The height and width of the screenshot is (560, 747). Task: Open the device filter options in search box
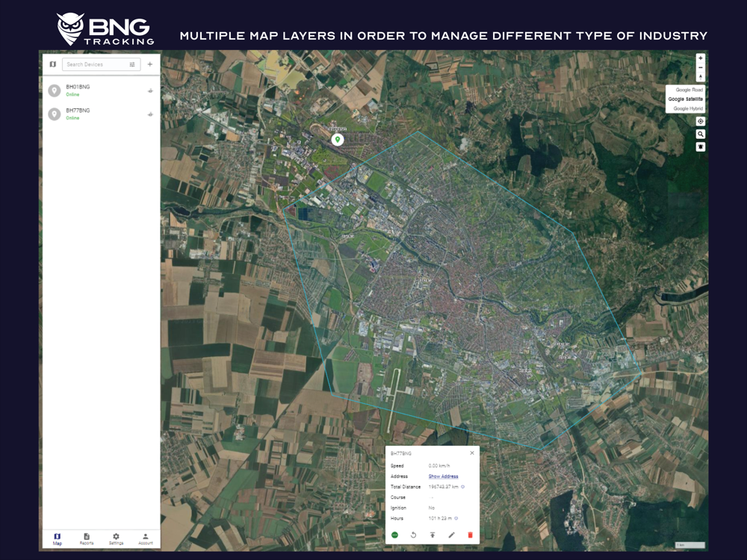[x=132, y=64]
